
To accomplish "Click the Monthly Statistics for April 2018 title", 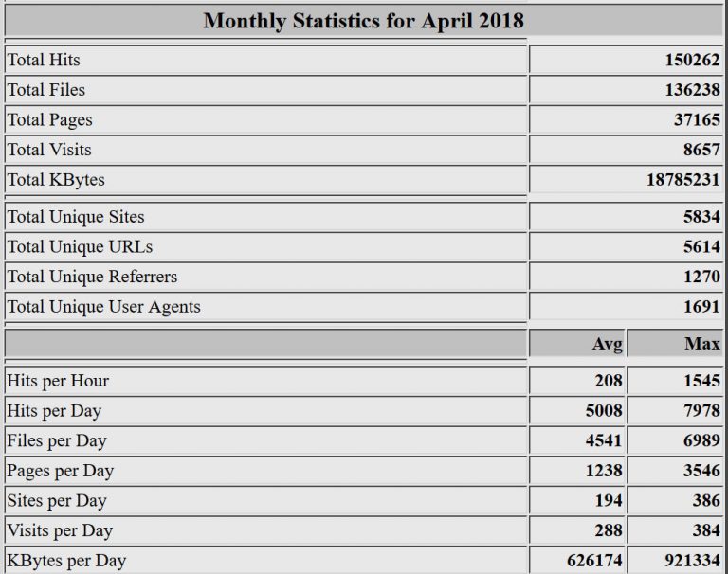I will 363,21.
